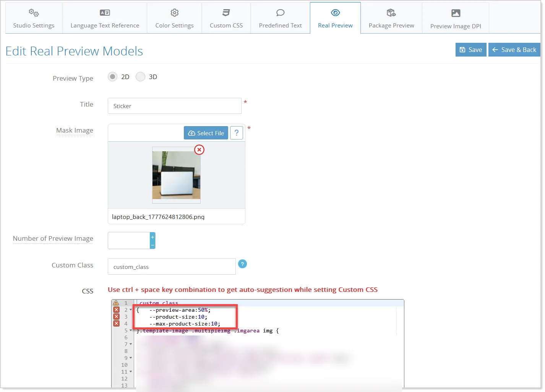Click the Custom Class input field
This screenshot has height=392, width=545.
pyautogui.click(x=172, y=267)
